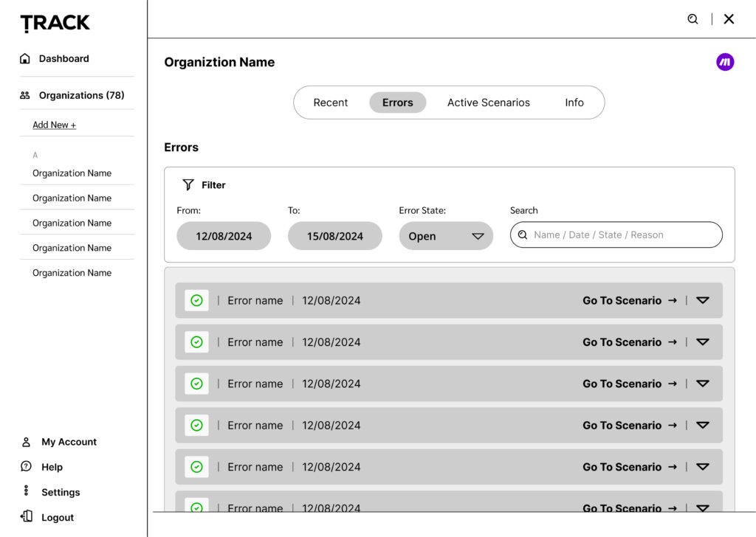
Task: Expand the first error row details
Action: pyautogui.click(x=703, y=300)
